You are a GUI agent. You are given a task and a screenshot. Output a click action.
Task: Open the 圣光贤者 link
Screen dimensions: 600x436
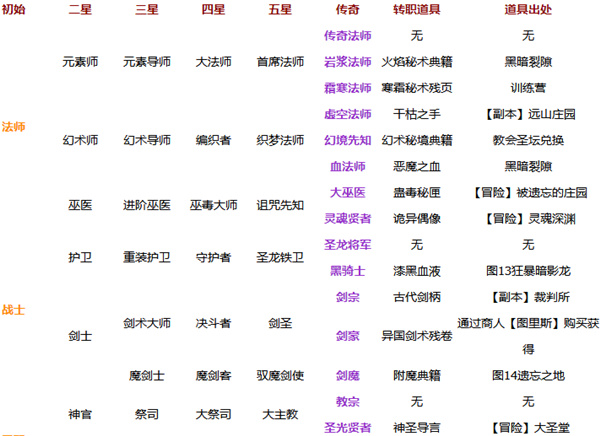(348, 427)
